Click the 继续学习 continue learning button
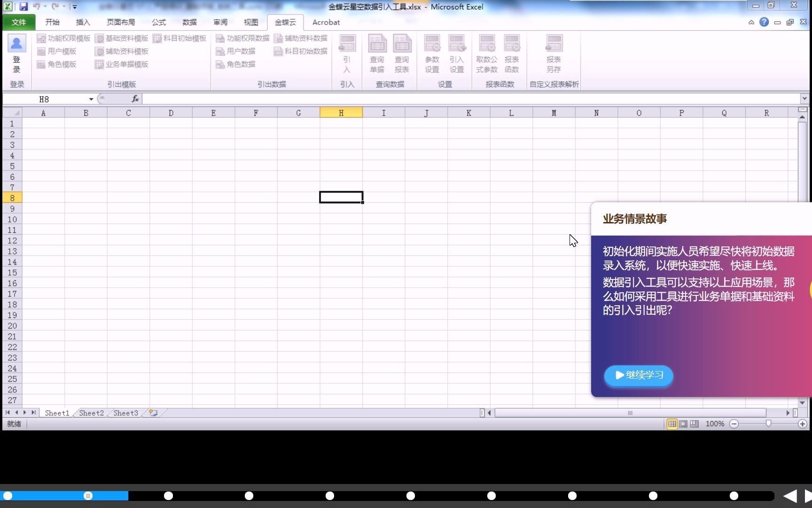The height and width of the screenshot is (508, 812). 639,375
